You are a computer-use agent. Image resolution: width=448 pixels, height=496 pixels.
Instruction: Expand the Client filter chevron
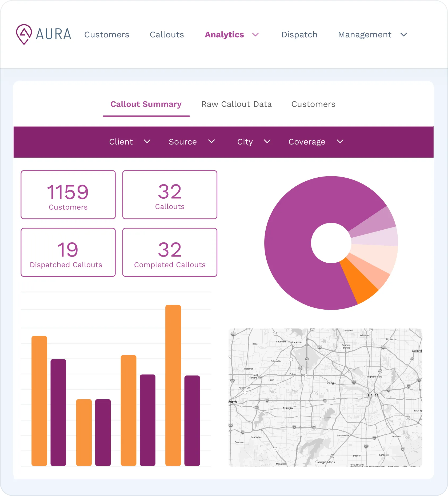pyautogui.click(x=147, y=141)
